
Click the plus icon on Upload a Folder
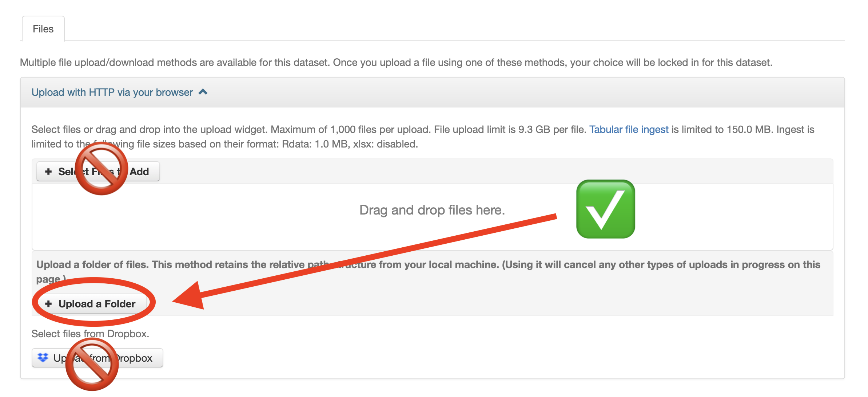[48, 303]
